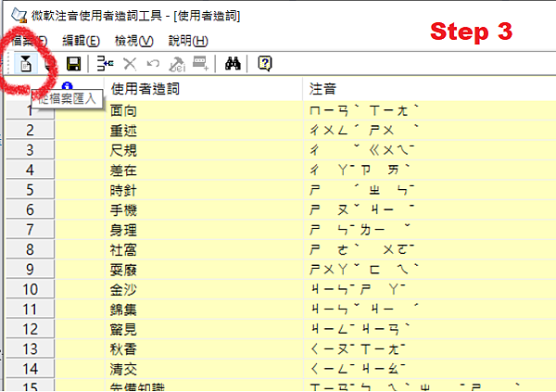
Task: Select the phrase cell 重述
Action: (x=204, y=130)
